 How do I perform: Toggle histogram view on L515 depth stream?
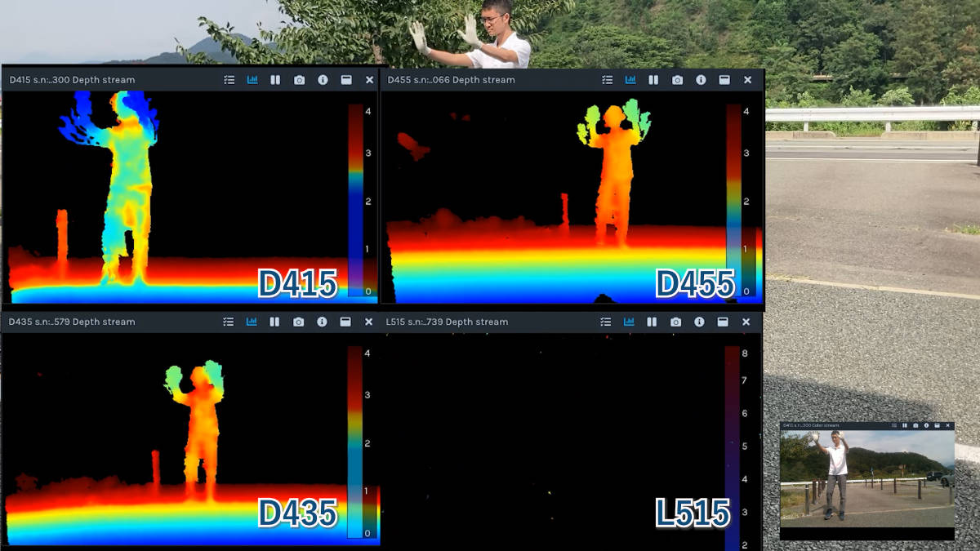[629, 322]
